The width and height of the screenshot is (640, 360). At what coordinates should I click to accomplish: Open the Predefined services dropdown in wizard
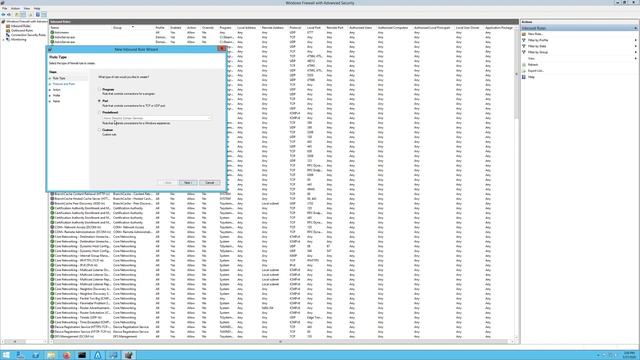click(x=156, y=118)
